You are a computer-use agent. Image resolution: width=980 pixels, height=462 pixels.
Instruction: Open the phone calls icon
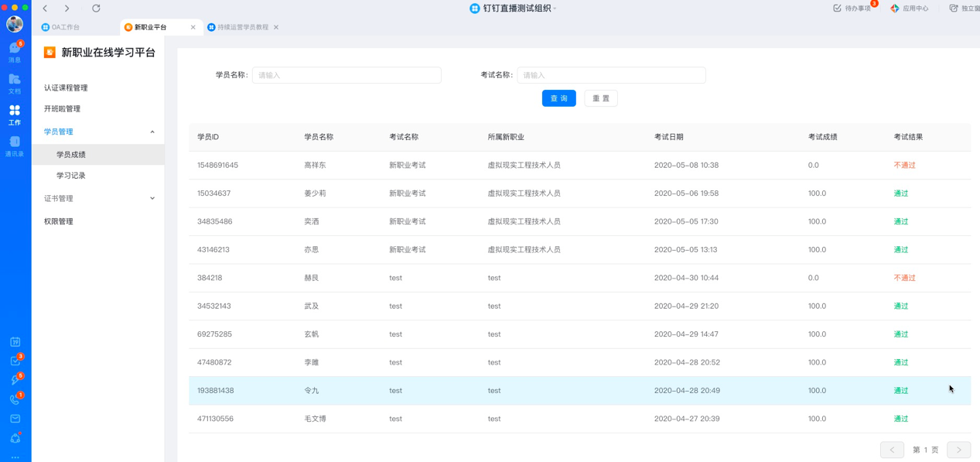pyautogui.click(x=15, y=399)
